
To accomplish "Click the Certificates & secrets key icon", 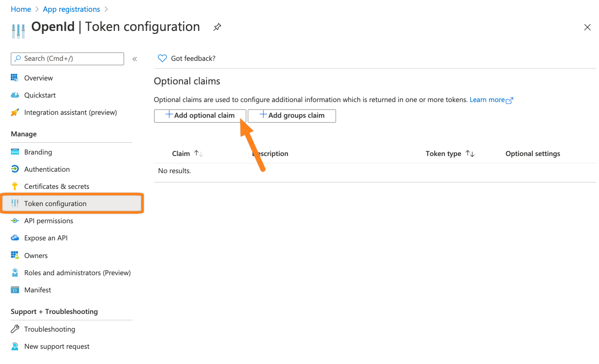I will [x=15, y=186].
